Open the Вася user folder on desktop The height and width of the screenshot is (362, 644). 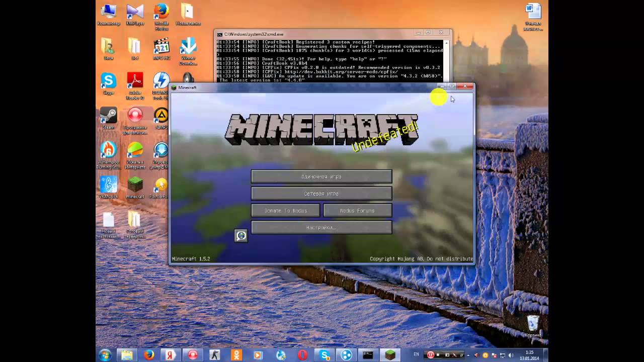(108, 49)
